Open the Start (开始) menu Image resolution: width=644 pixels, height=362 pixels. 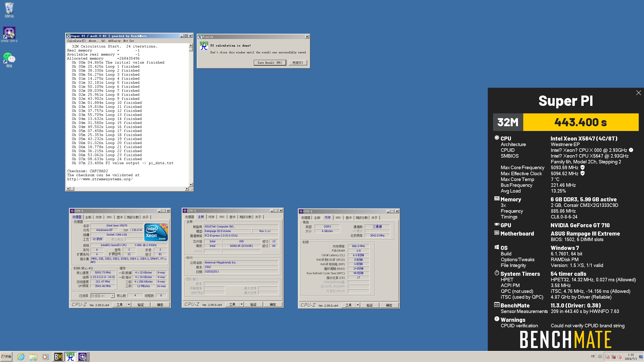[6, 356]
